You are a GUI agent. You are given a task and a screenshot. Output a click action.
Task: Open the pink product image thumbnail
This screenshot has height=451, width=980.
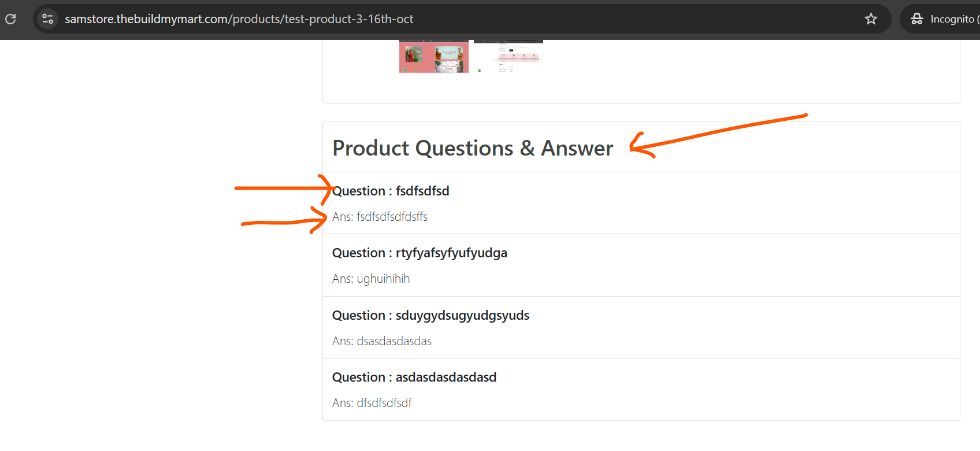click(434, 57)
